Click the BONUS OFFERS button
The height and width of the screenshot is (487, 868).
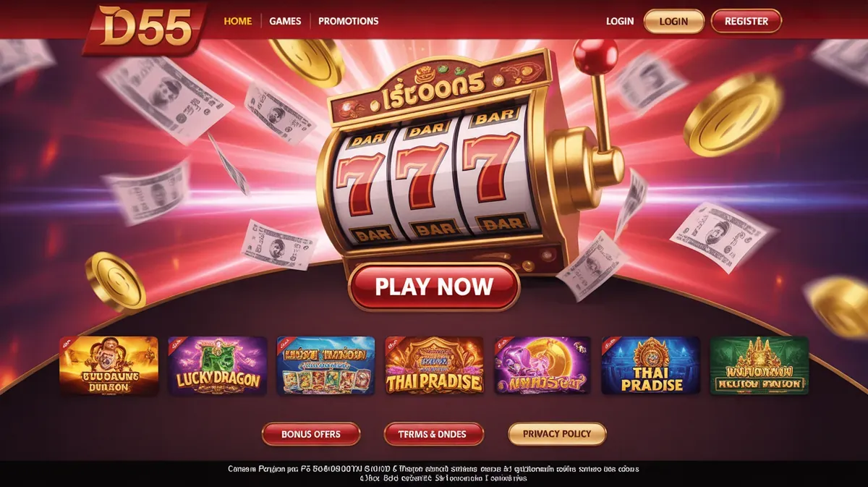pyautogui.click(x=311, y=434)
